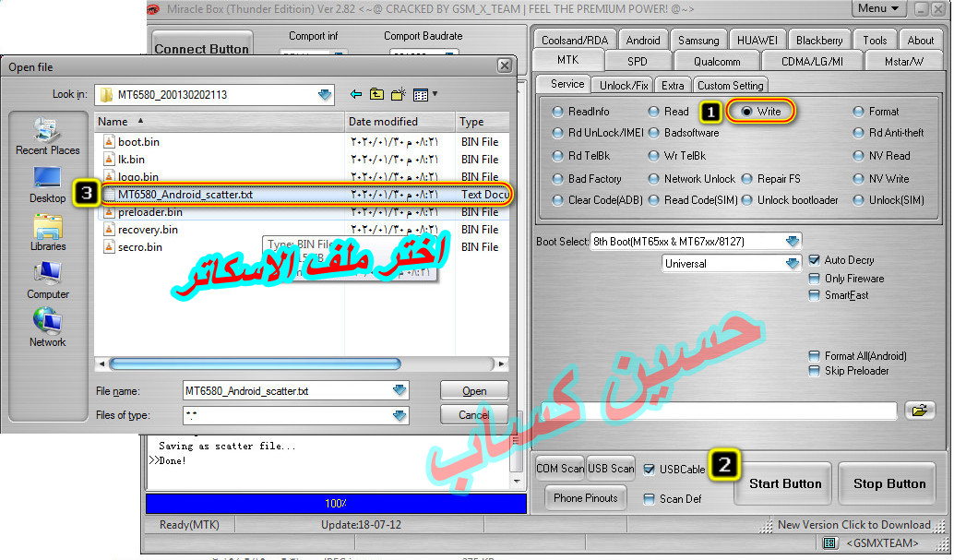Open Network in sidebar
The image size is (954, 560).
[47, 328]
